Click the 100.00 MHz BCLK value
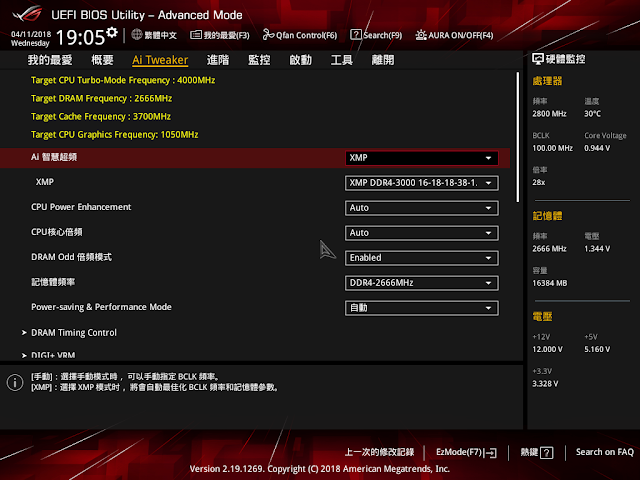 (x=552, y=148)
